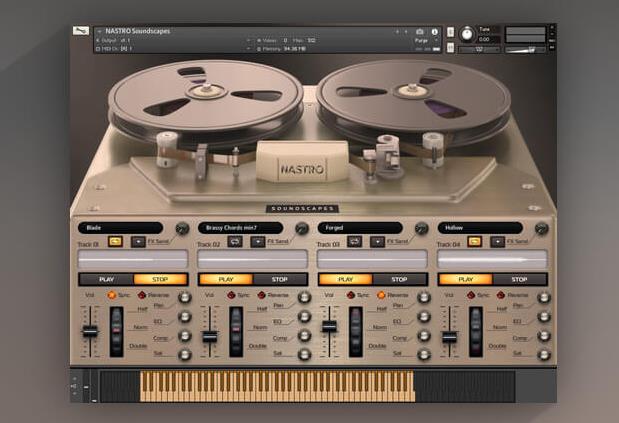Disable Reverse on Track 03
Screen dimensions: 619x423
click(379, 296)
